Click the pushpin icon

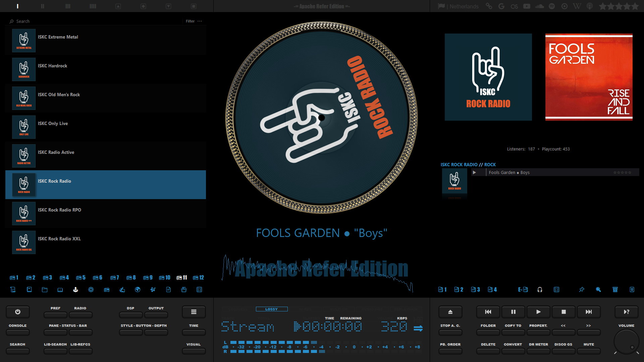(582, 290)
